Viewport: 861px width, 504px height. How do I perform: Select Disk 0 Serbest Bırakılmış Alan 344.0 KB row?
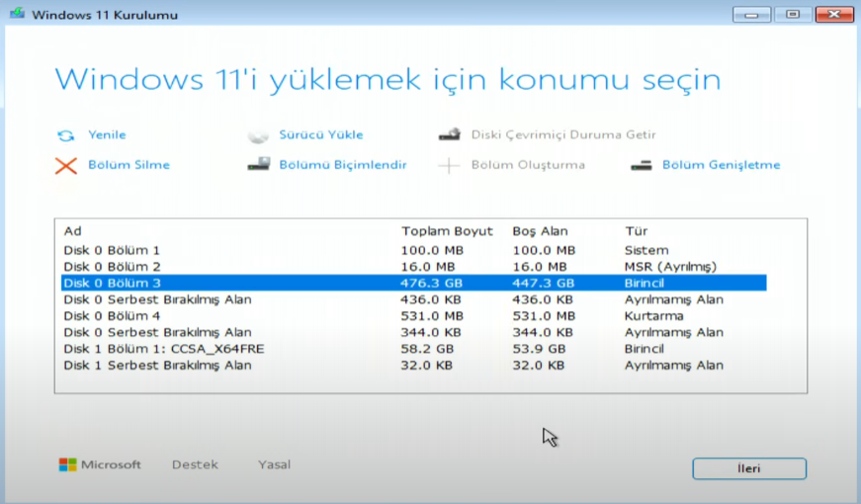(414, 333)
